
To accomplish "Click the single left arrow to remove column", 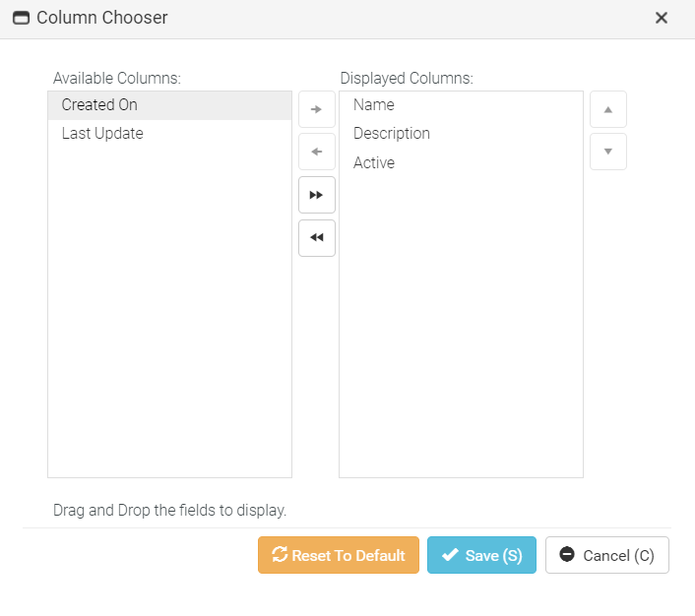I will pos(316,153).
